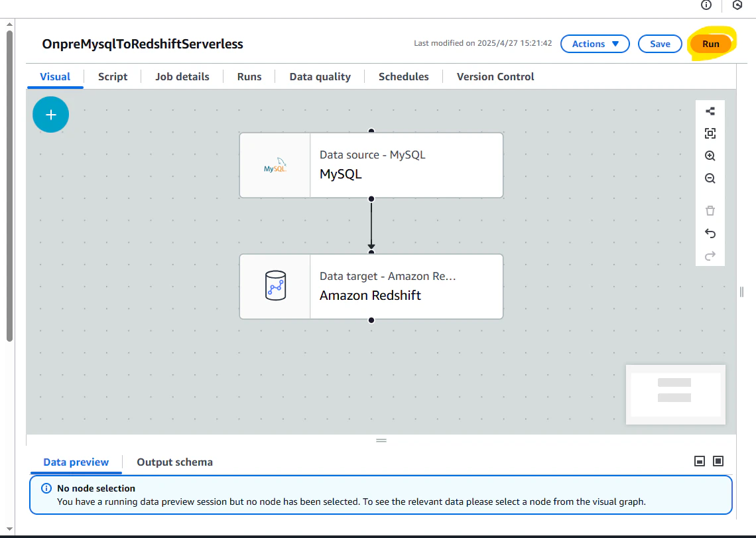
Task: Click the redo arrow icon
Action: point(710,255)
